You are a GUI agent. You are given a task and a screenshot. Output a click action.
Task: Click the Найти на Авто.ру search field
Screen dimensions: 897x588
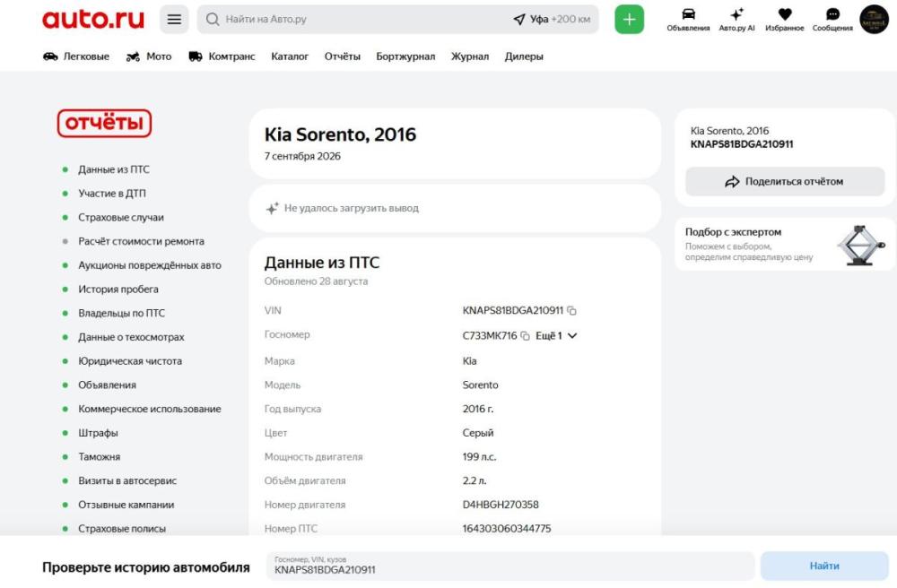(354, 20)
